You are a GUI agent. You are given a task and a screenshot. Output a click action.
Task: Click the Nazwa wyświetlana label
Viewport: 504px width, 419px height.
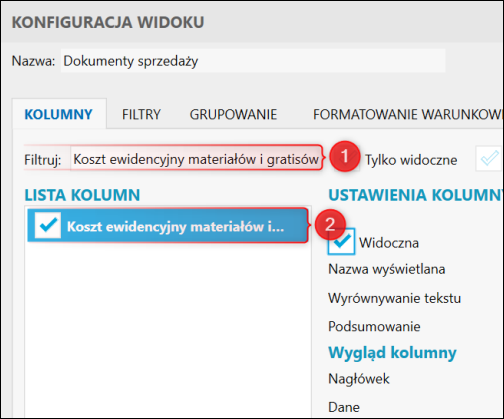click(386, 269)
